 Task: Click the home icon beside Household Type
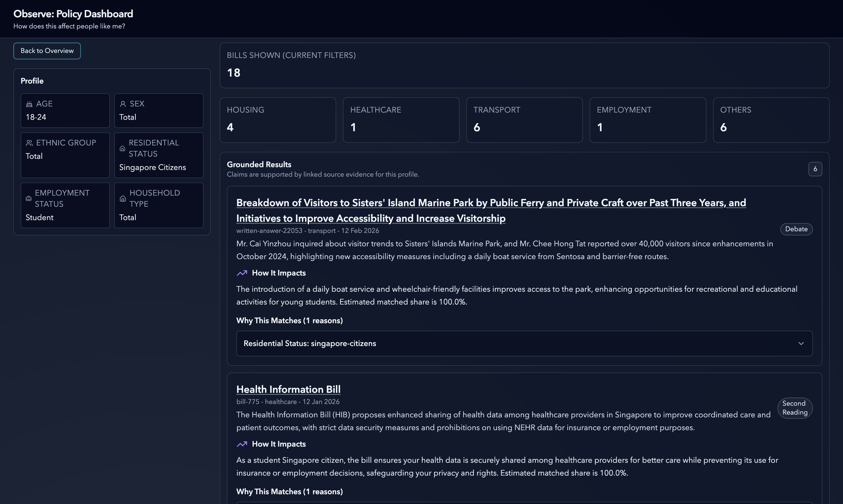(x=123, y=198)
